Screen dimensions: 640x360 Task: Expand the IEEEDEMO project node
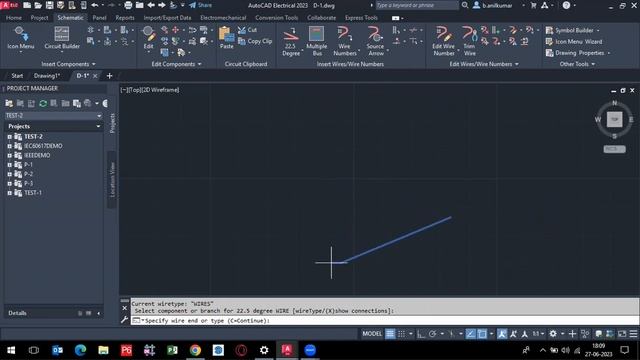[x=9, y=156]
